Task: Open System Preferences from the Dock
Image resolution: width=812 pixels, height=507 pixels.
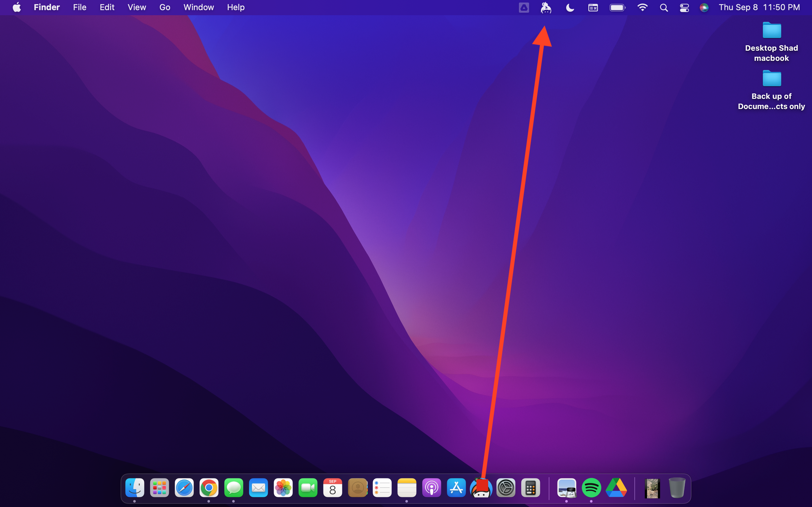Action: [506, 488]
